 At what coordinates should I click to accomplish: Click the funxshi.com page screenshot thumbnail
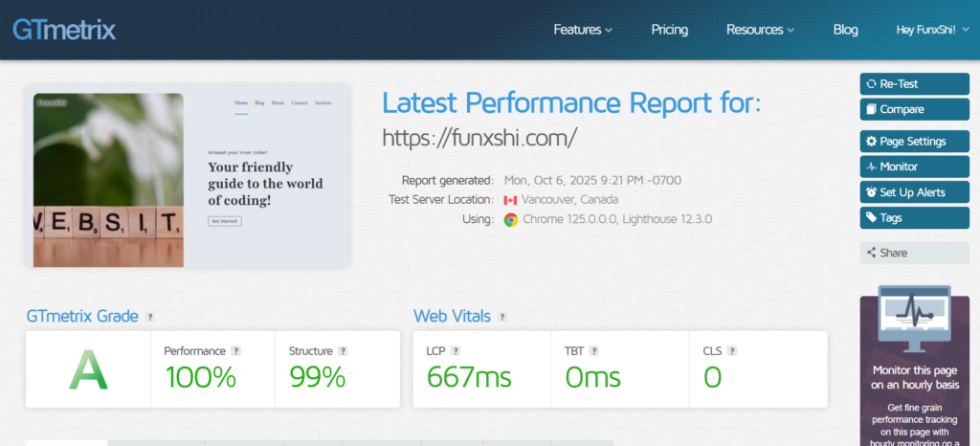(188, 179)
